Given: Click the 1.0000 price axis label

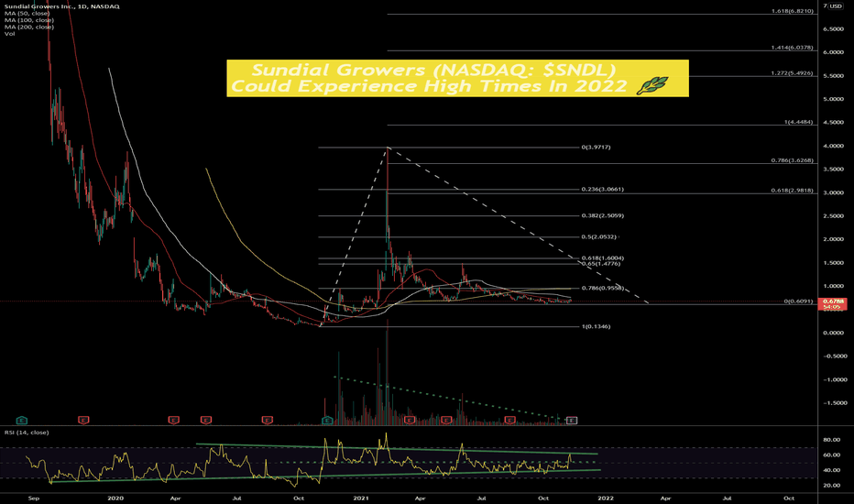Looking at the screenshot, I should click(833, 286).
